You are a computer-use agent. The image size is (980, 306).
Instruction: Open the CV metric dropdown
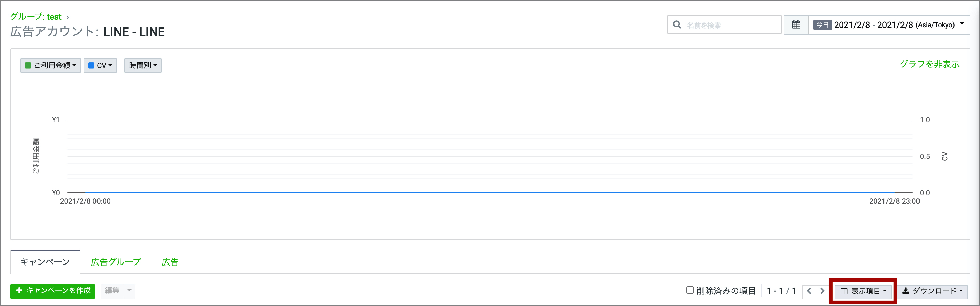tap(100, 66)
